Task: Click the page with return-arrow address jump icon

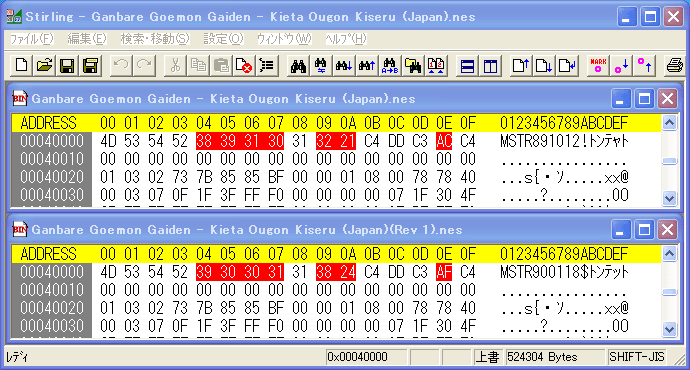Action: pos(567,66)
